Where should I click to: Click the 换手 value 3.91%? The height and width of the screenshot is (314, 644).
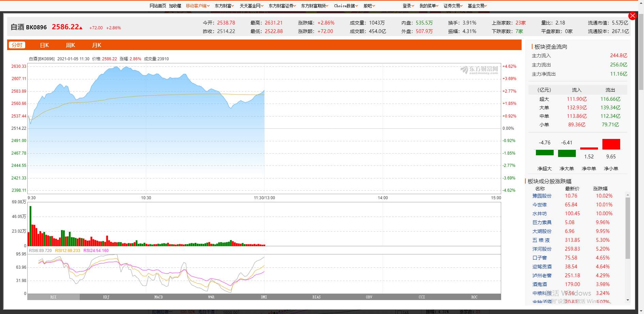click(x=469, y=23)
